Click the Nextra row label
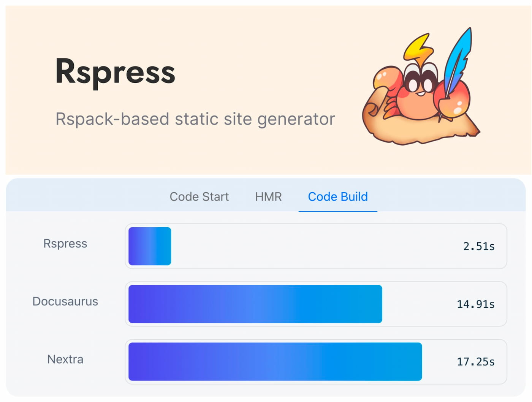This screenshot has width=532, height=402. click(65, 359)
